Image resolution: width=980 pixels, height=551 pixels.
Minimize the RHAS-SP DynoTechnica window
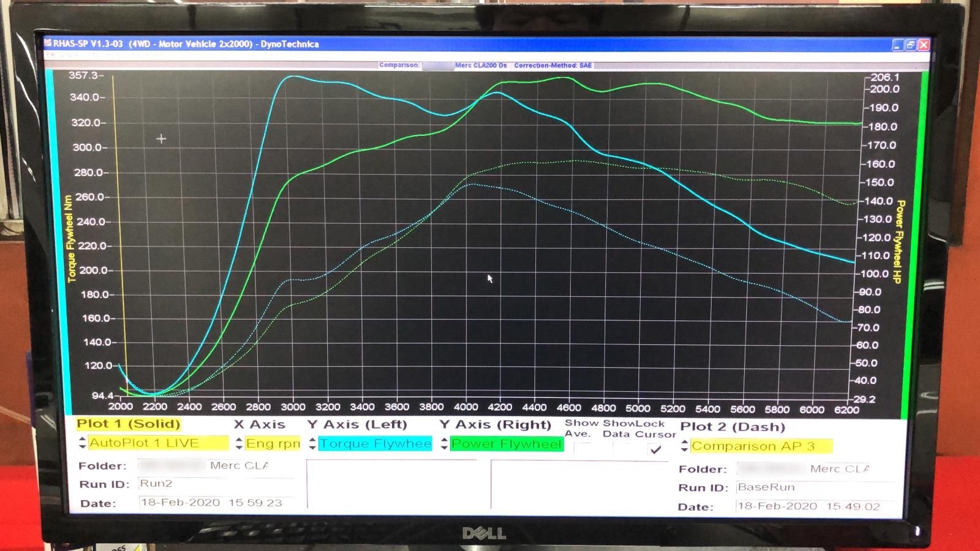(x=897, y=45)
